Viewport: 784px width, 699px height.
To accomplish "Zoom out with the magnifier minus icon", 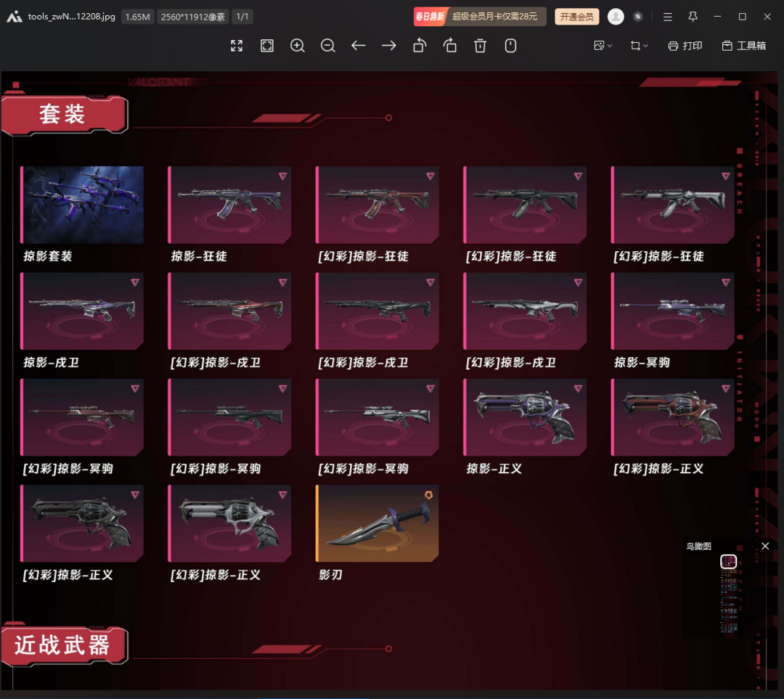I will click(x=328, y=46).
